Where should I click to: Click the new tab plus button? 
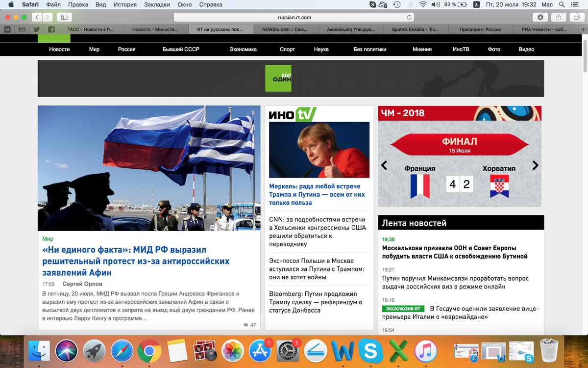pyautogui.click(x=584, y=29)
